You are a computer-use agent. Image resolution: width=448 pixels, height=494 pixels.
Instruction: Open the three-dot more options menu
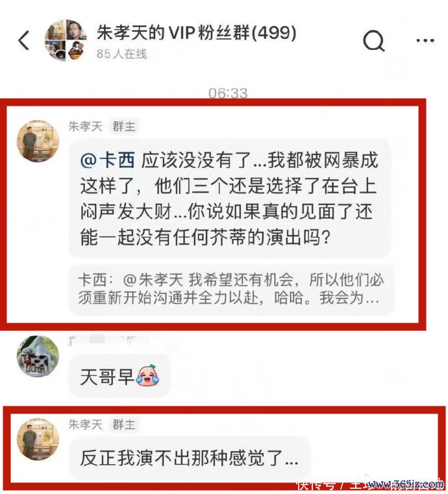pos(425,40)
